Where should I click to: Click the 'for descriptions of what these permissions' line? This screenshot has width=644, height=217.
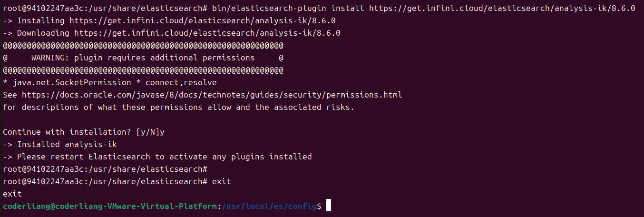point(179,108)
